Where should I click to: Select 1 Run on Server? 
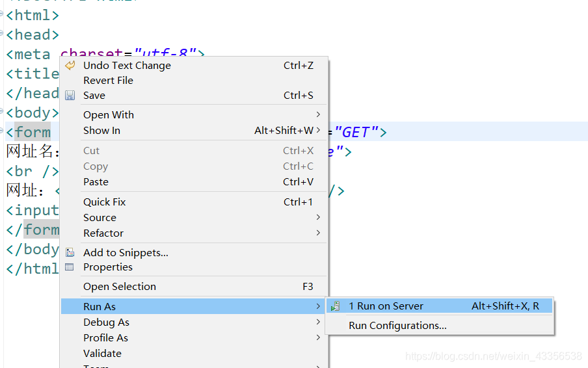(x=440, y=306)
